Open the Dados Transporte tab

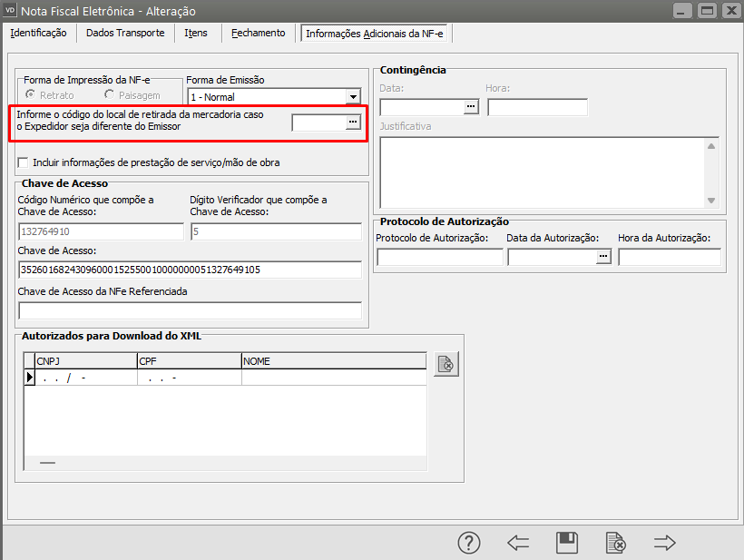[125, 33]
